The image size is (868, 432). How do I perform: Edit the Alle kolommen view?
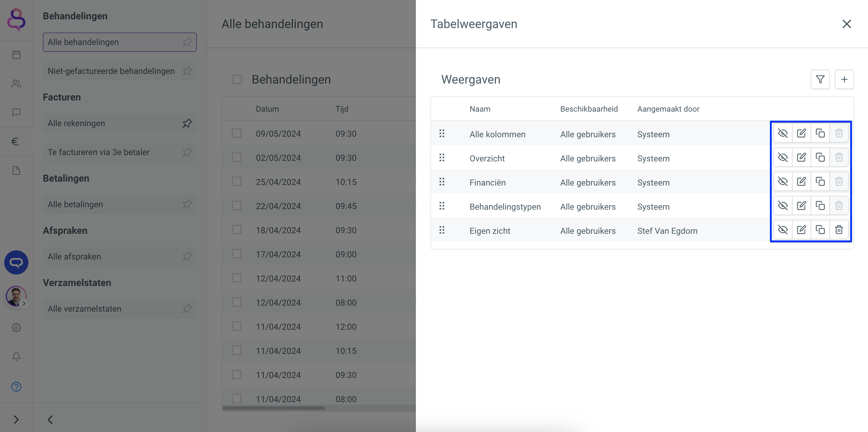[x=801, y=133]
